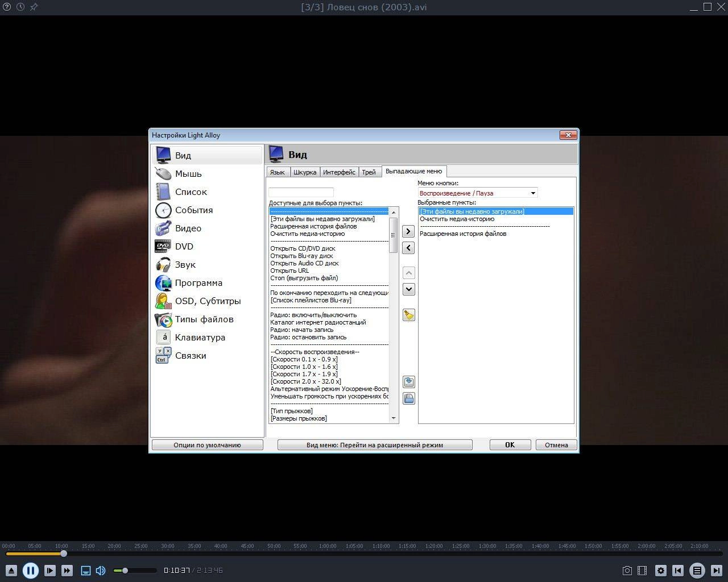Open the DVD settings category
The height and width of the screenshot is (582, 728).
pyautogui.click(x=207, y=246)
